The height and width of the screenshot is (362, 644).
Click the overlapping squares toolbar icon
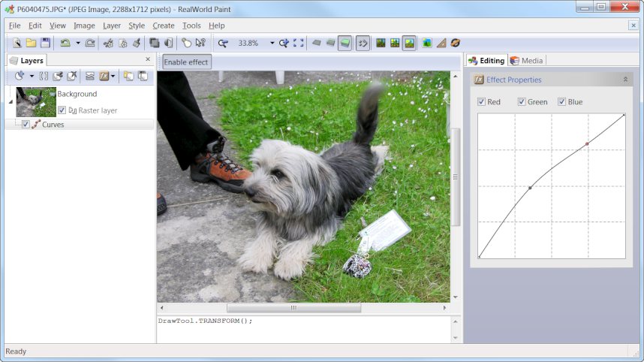pos(155,43)
